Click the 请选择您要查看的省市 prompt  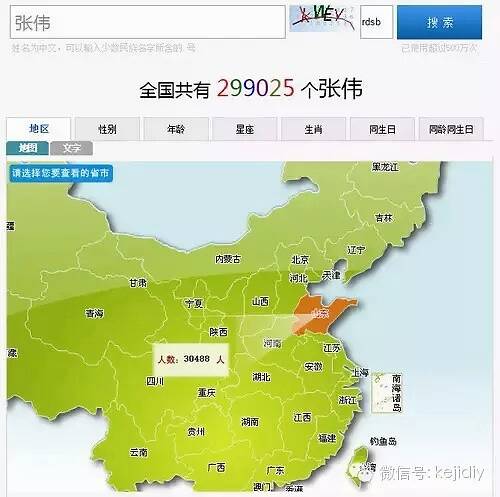point(60,173)
